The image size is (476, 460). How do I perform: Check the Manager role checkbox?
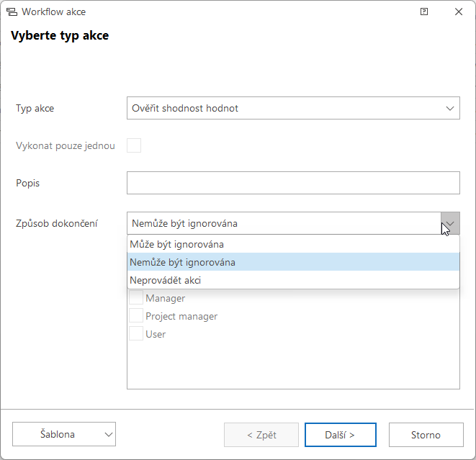pos(136,297)
